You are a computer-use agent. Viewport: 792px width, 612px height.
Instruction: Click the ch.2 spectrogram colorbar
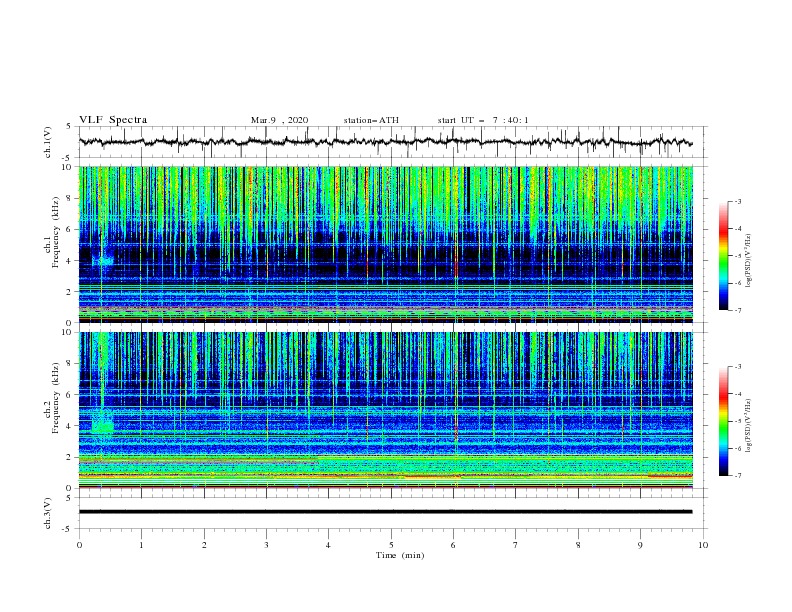coord(723,421)
